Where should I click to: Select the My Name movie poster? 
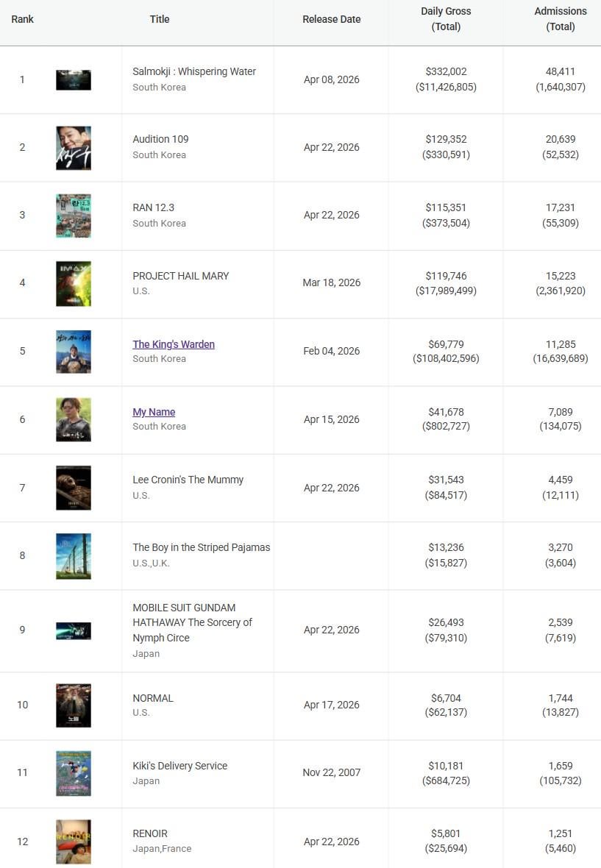coord(74,419)
